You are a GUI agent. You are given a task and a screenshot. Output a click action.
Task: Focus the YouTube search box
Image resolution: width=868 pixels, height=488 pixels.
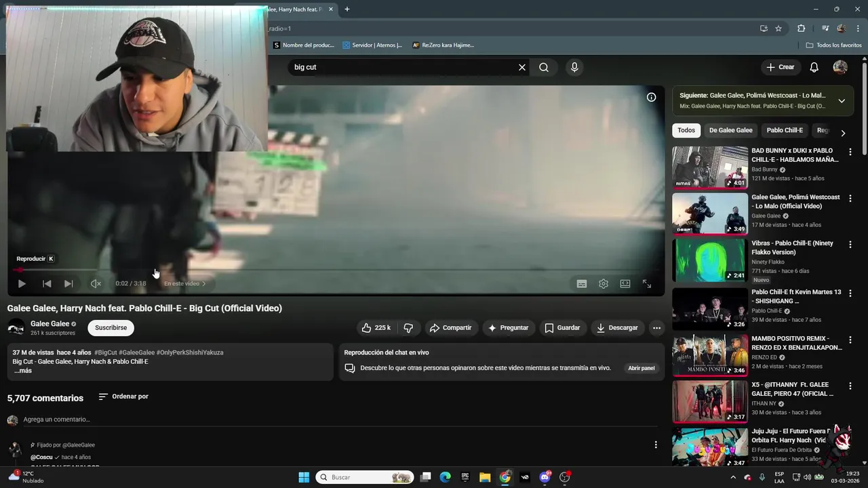pos(403,67)
